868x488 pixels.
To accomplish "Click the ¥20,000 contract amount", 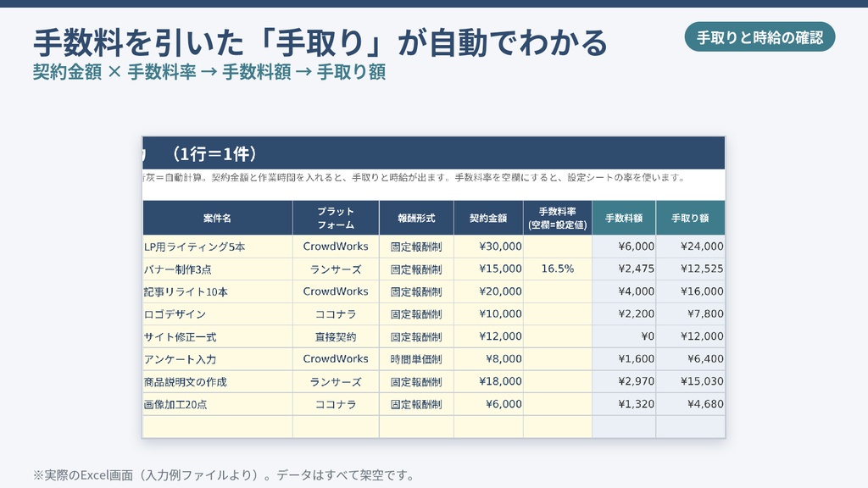I will 488,291.
